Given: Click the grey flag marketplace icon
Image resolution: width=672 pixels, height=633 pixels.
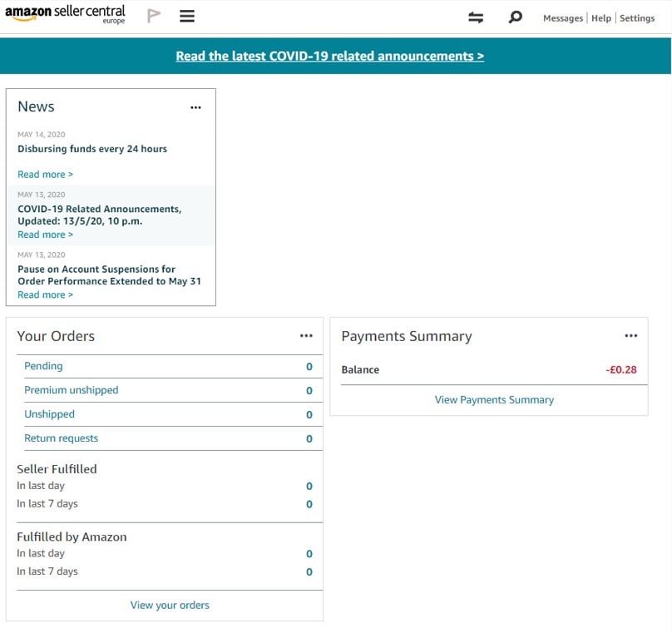Looking at the screenshot, I should click(x=154, y=16).
